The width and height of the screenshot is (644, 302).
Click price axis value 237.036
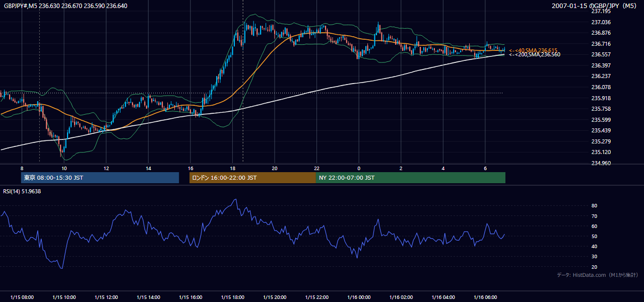click(600, 22)
